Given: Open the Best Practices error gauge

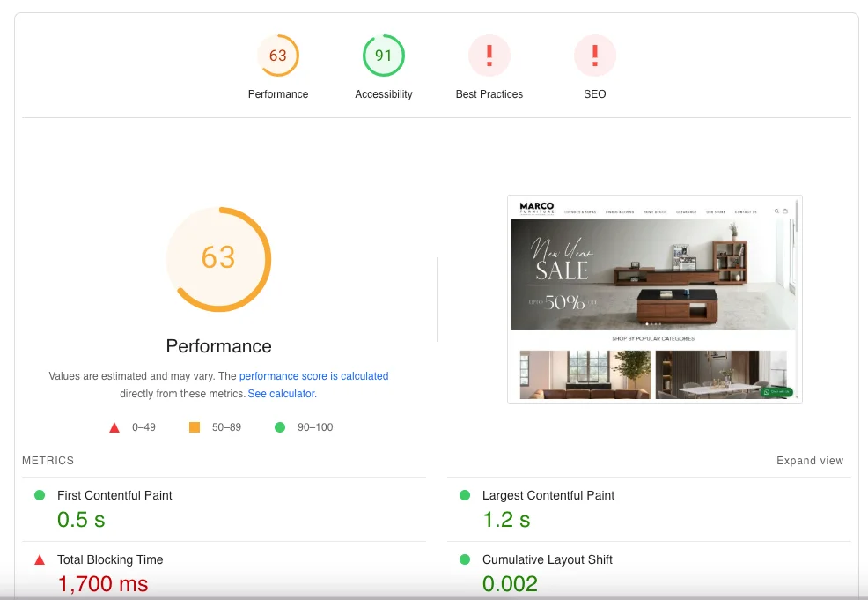Looking at the screenshot, I should [x=489, y=56].
